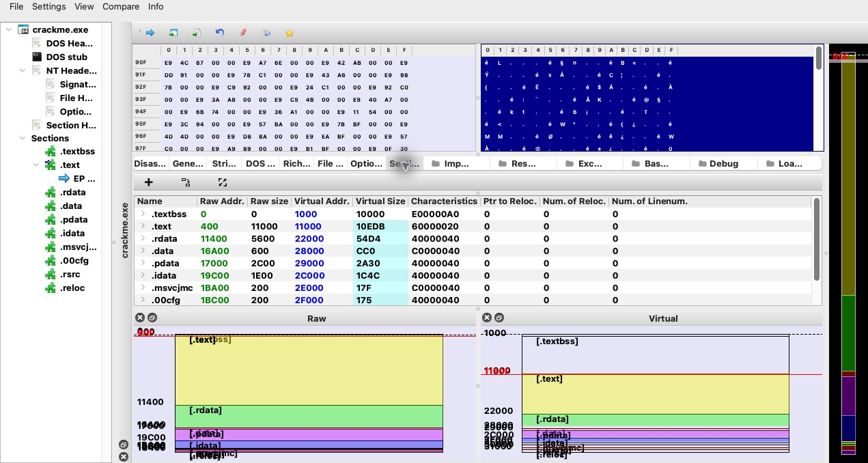Click the crackme.exe file icon in the tree
Image resolution: width=868 pixels, height=463 pixels.
pos(24,29)
